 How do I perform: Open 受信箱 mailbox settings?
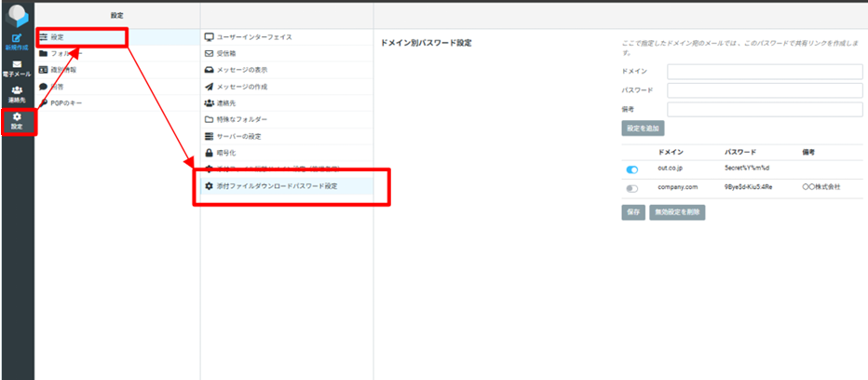pyautogui.click(x=287, y=54)
